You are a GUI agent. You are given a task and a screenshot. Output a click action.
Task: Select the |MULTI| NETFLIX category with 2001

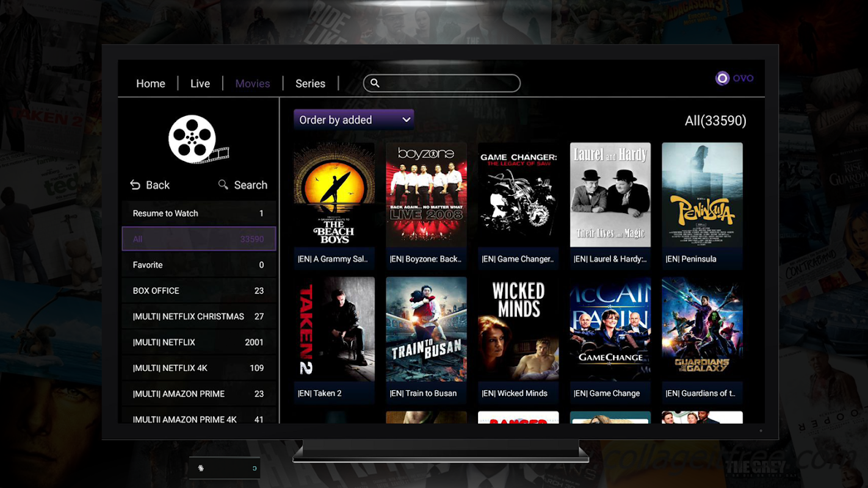click(199, 342)
